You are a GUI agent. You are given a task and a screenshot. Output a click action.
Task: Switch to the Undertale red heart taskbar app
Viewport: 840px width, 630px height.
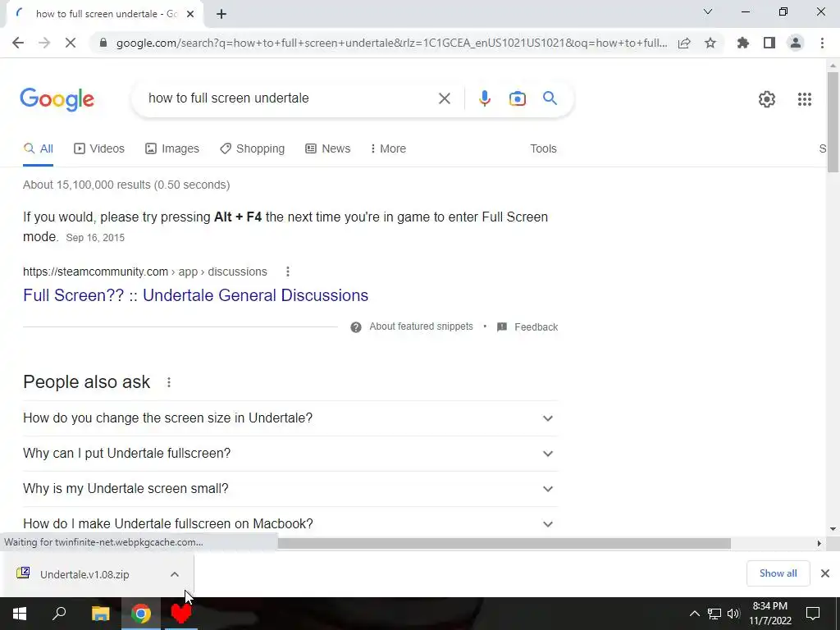[181, 614]
